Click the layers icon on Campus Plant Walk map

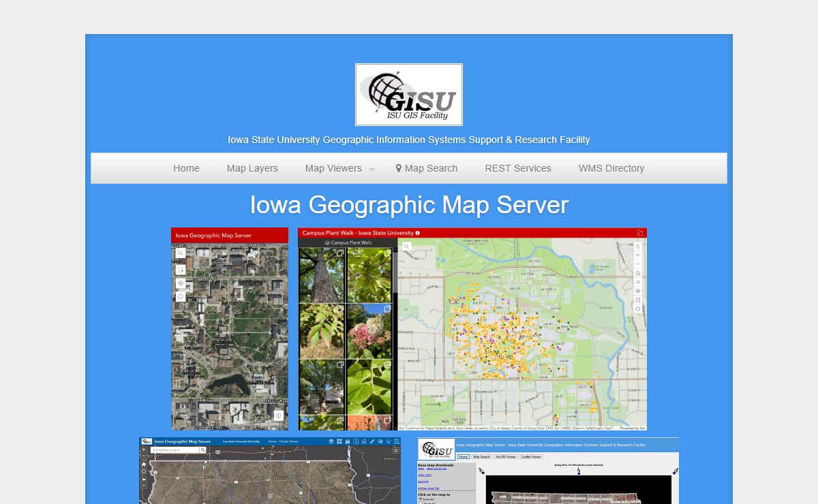click(x=638, y=291)
